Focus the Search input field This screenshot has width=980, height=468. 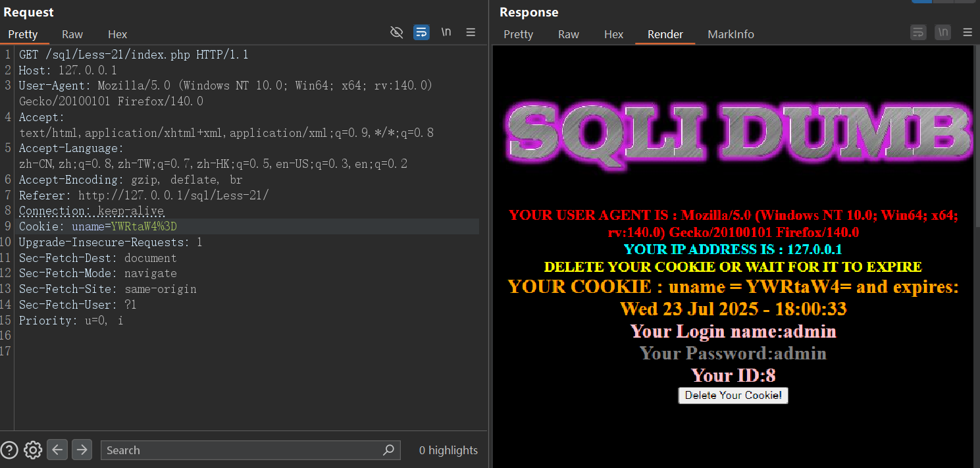[250, 450]
